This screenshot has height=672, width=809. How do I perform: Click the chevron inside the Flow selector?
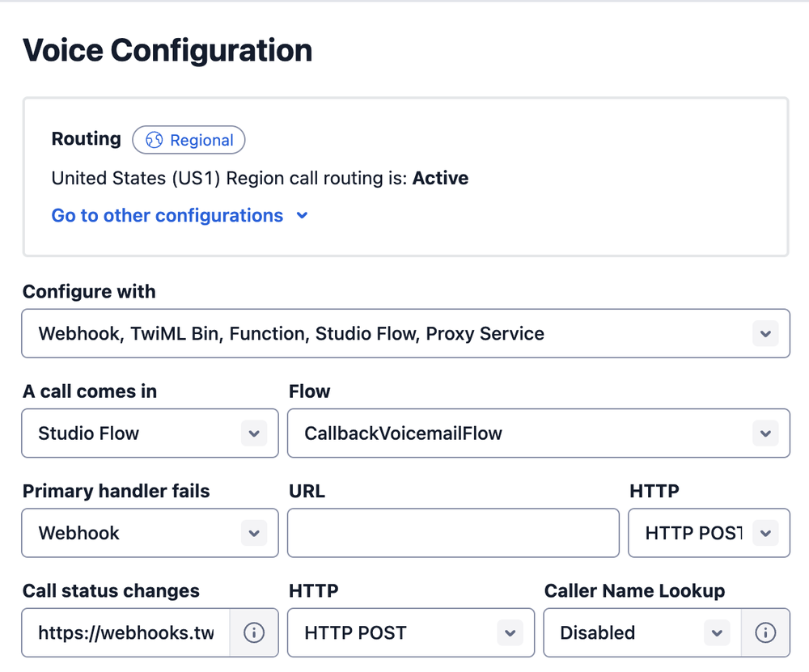(x=765, y=433)
